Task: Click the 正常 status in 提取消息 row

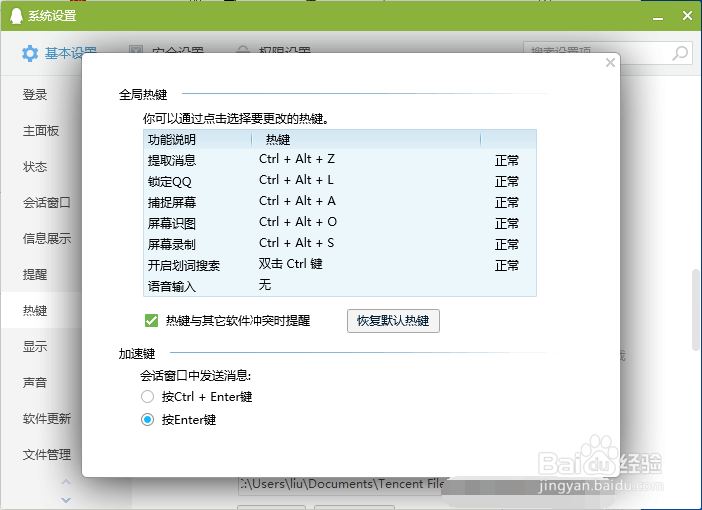Action: click(506, 160)
